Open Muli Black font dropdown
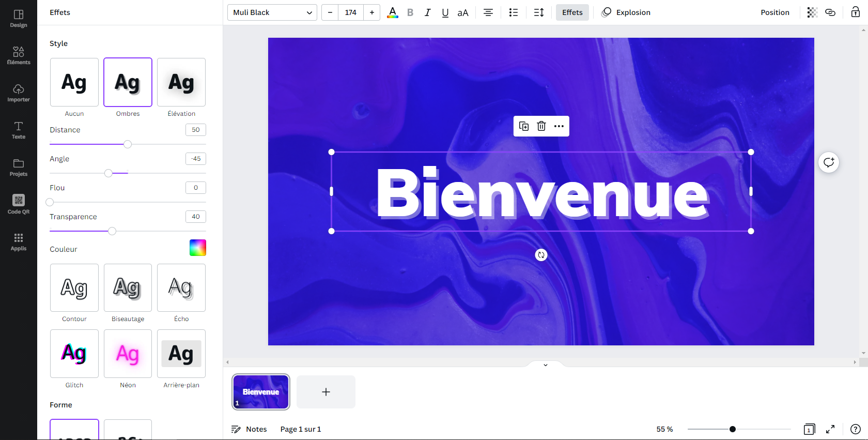This screenshot has height=440, width=868. coord(272,12)
